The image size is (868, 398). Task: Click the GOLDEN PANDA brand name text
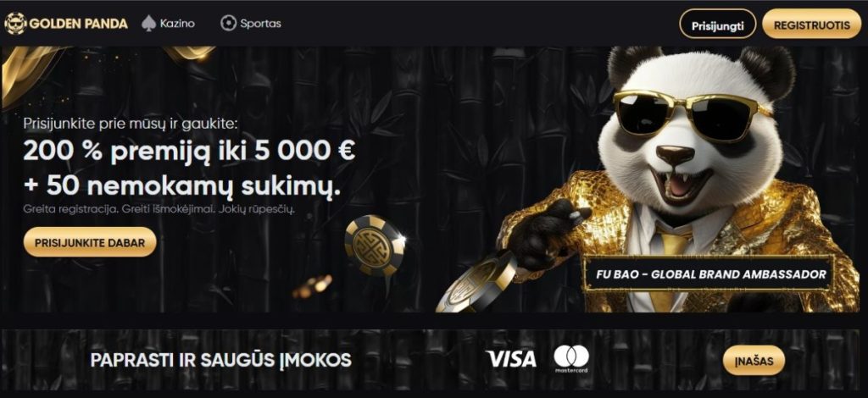pyautogui.click(x=78, y=24)
